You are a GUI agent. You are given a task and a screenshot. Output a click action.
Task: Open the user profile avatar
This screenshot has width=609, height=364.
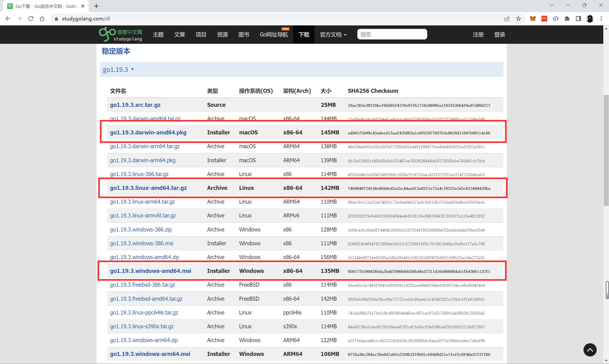tap(590, 19)
